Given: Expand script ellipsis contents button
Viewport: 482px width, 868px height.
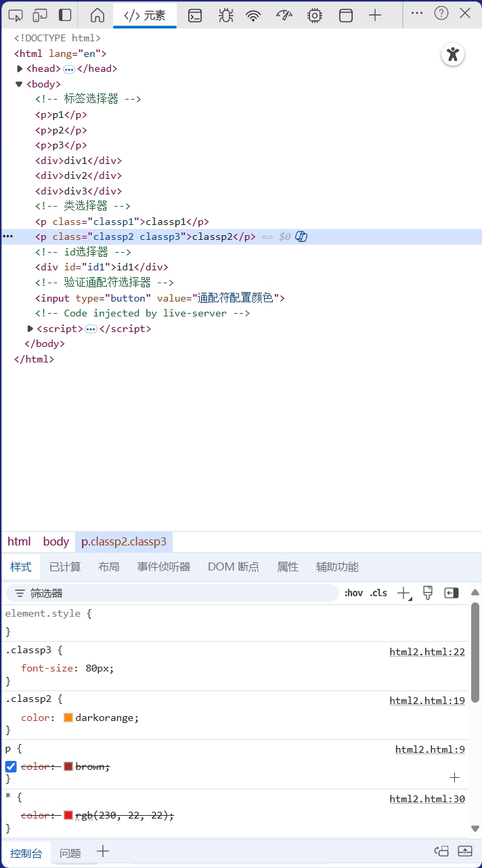Looking at the screenshot, I should pyautogui.click(x=91, y=329).
